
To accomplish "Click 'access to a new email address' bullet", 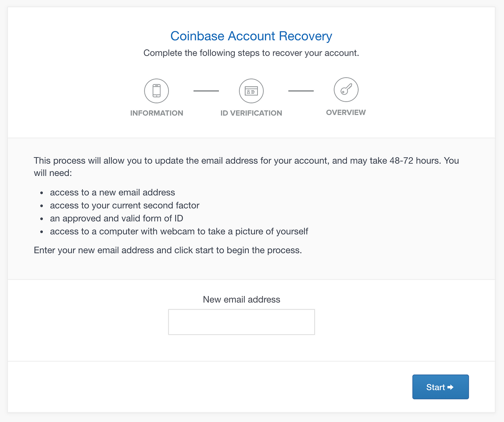I will pos(112,192).
